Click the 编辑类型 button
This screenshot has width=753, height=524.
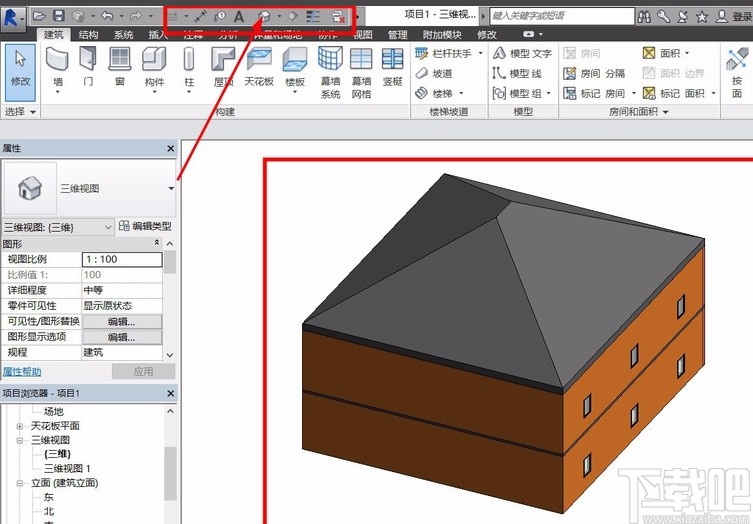pyautogui.click(x=145, y=227)
